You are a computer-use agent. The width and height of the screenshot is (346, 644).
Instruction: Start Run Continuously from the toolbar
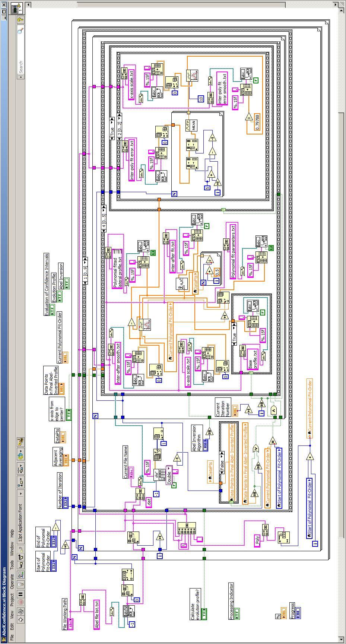(20, 611)
